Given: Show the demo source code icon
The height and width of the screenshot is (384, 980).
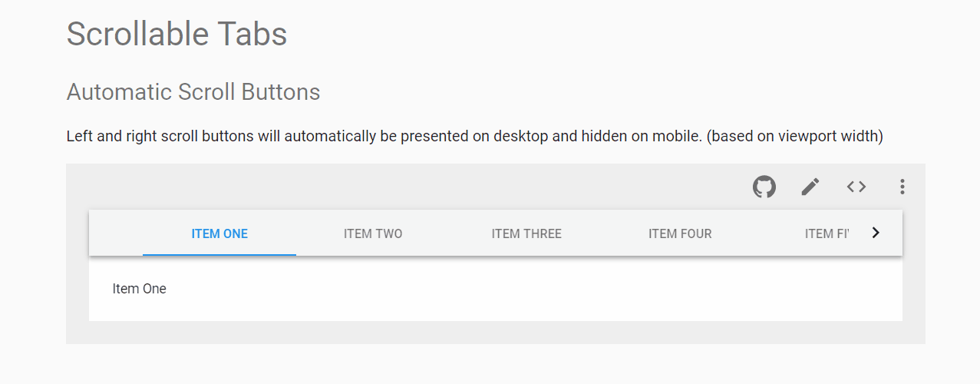Looking at the screenshot, I should pos(856,187).
